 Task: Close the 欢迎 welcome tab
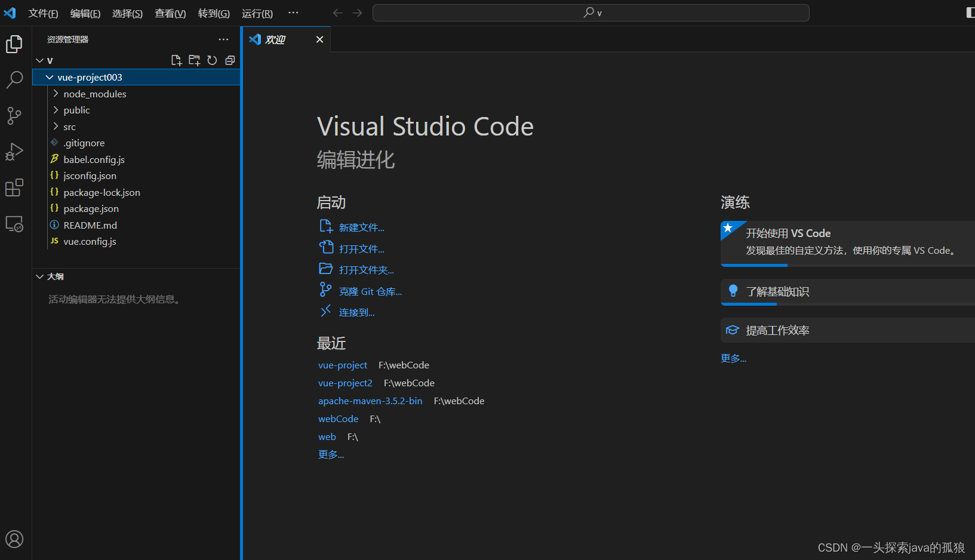(320, 39)
